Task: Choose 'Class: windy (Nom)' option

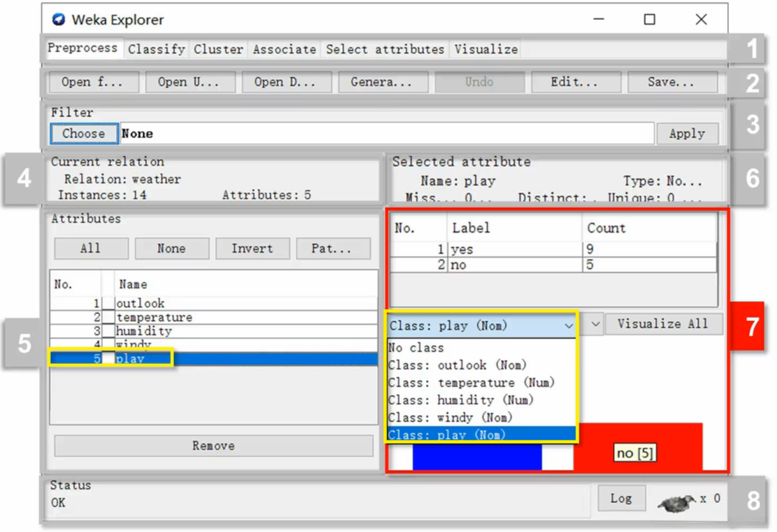Action: pos(481,418)
